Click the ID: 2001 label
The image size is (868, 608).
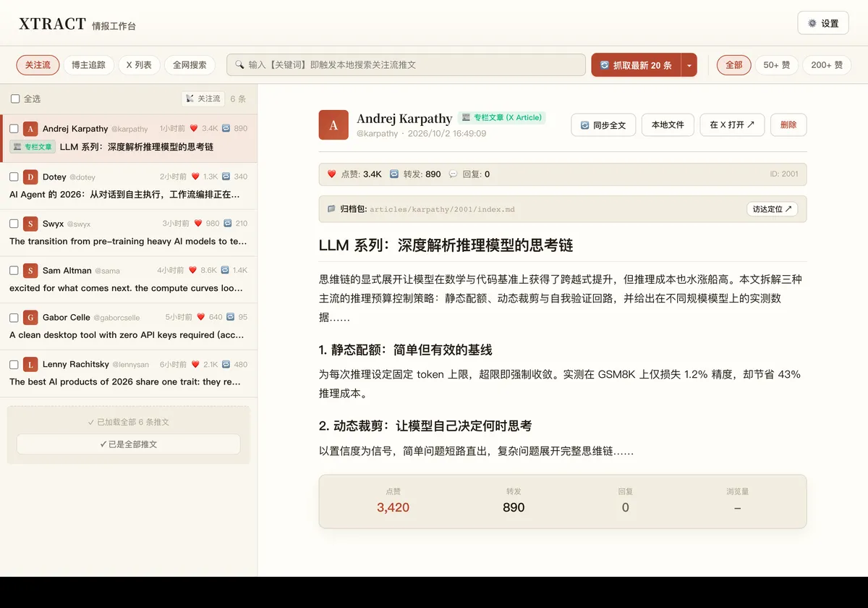pyautogui.click(x=784, y=174)
